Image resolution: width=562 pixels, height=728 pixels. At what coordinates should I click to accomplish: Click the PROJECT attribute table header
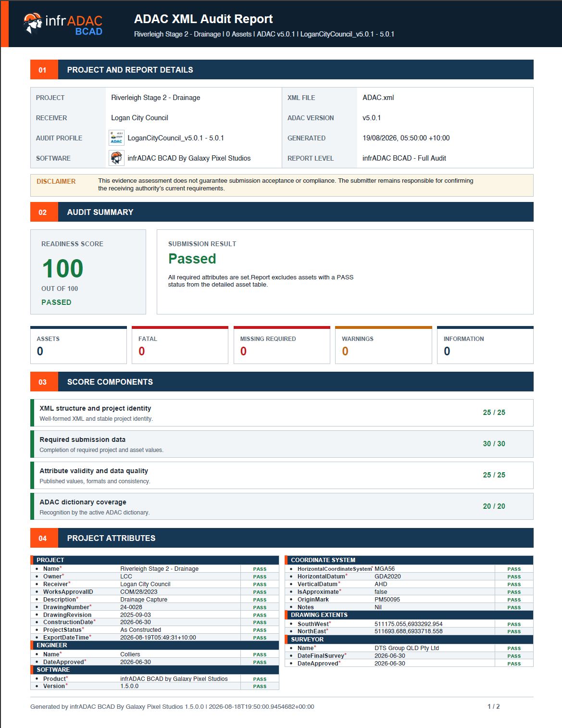155,560
